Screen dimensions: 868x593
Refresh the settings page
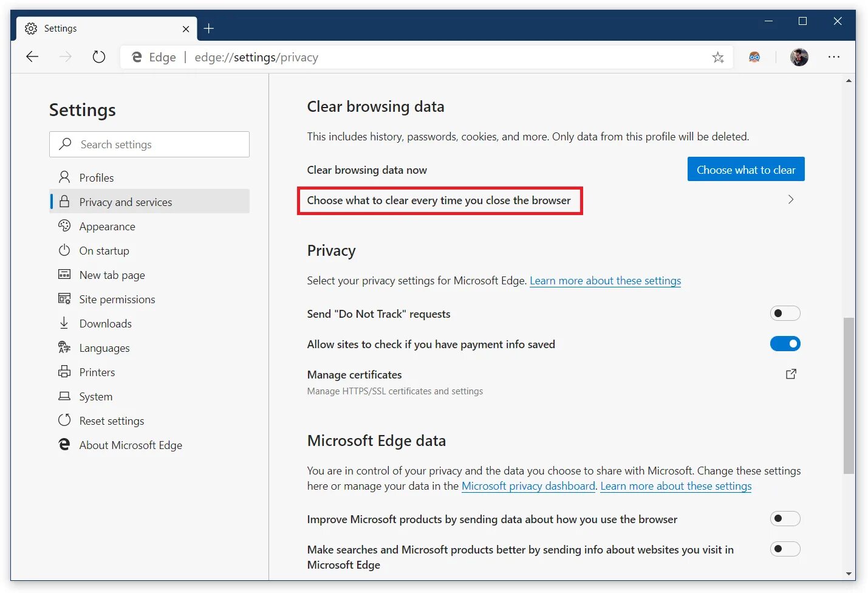coord(99,57)
